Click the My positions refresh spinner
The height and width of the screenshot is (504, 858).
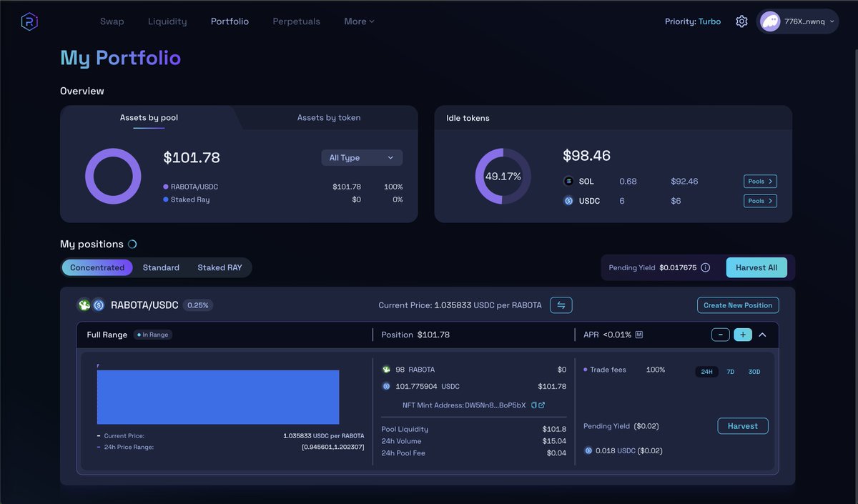(132, 244)
